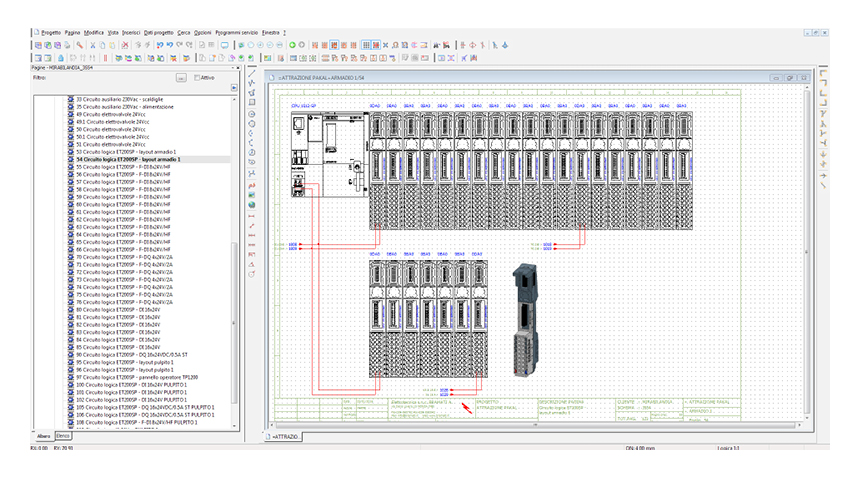The width and height of the screenshot is (860, 480).
Task: Select page 55 F-DI 8x24V/HF
Action: click(123, 167)
